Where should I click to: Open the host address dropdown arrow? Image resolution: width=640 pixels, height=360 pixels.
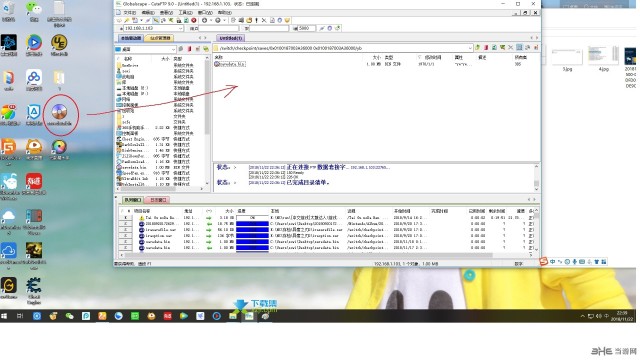click(x=180, y=28)
